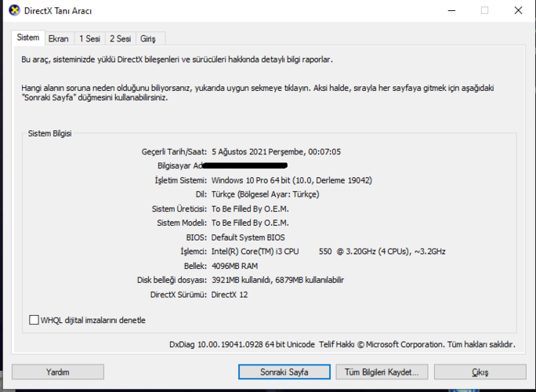Click the Sistem Üreticisi To Be Filled value

point(250,209)
